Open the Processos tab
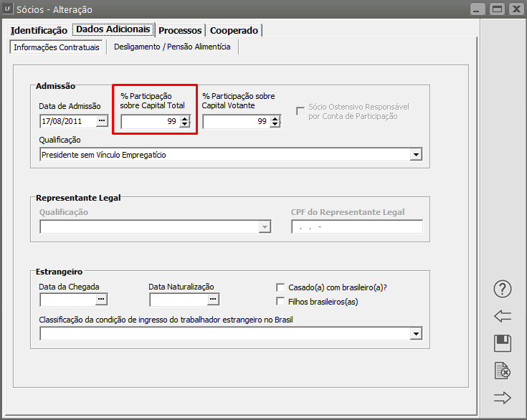Viewport: 527px width, 420px height. tap(180, 30)
